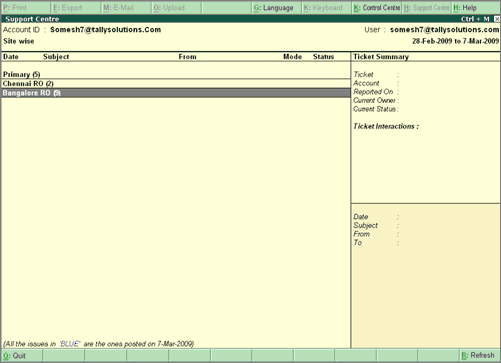This screenshot has width=501, height=363.
Task: Click the From column header
Action: click(x=187, y=57)
